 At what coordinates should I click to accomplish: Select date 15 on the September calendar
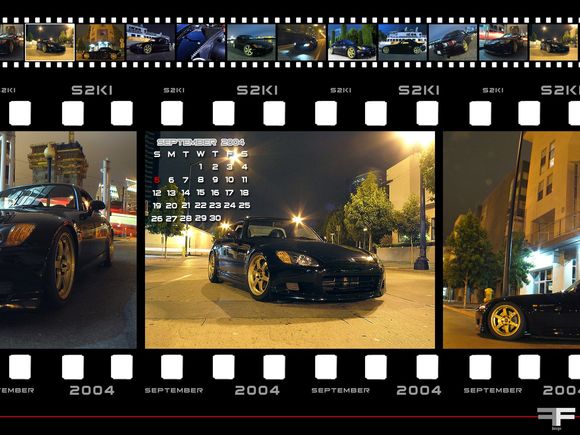click(x=200, y=193)
